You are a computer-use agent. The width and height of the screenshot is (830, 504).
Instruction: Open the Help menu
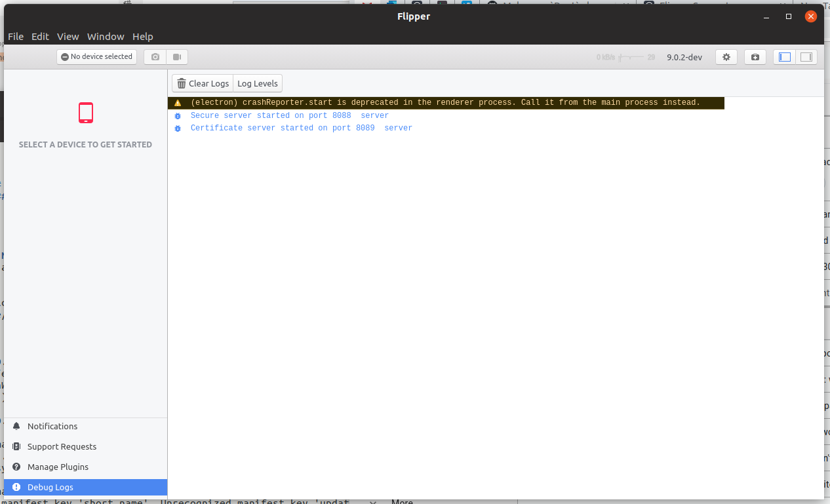pyautogui.click(x=143, y=37)
